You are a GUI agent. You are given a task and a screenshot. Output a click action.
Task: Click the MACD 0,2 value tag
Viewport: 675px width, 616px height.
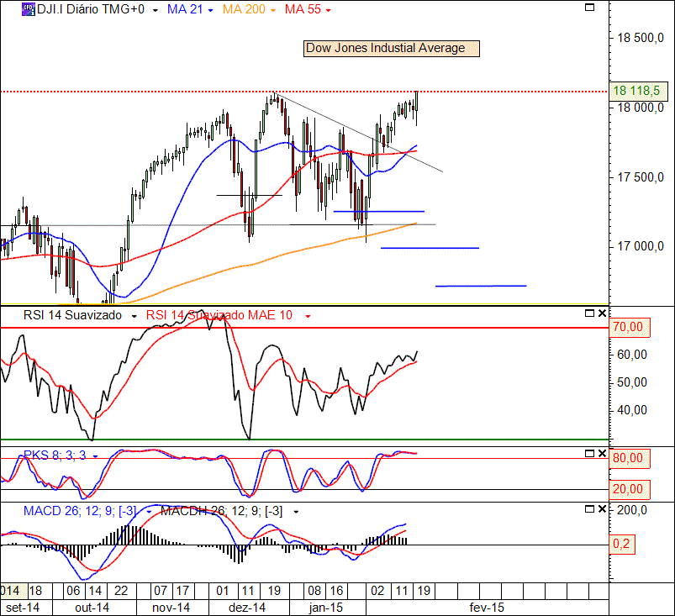621,544
